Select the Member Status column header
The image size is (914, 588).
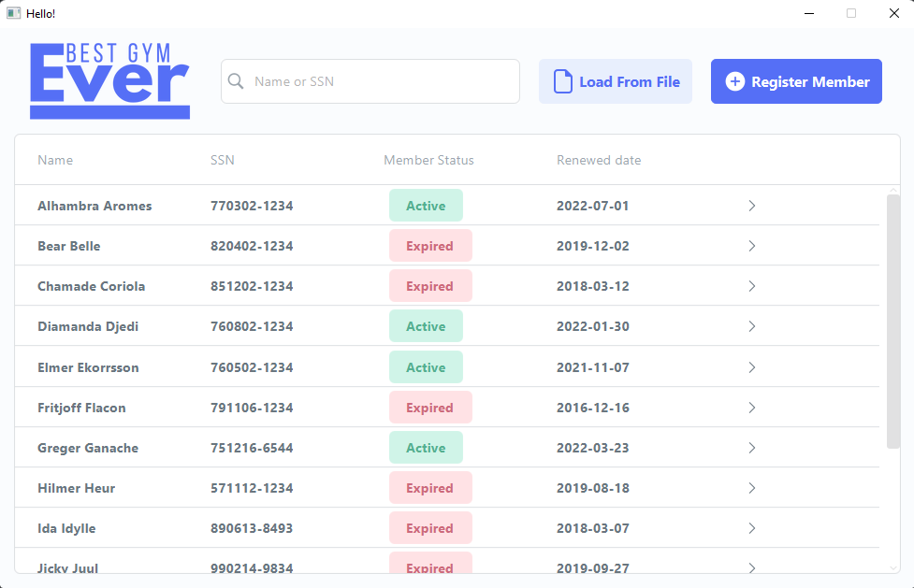tap(428, 160)
